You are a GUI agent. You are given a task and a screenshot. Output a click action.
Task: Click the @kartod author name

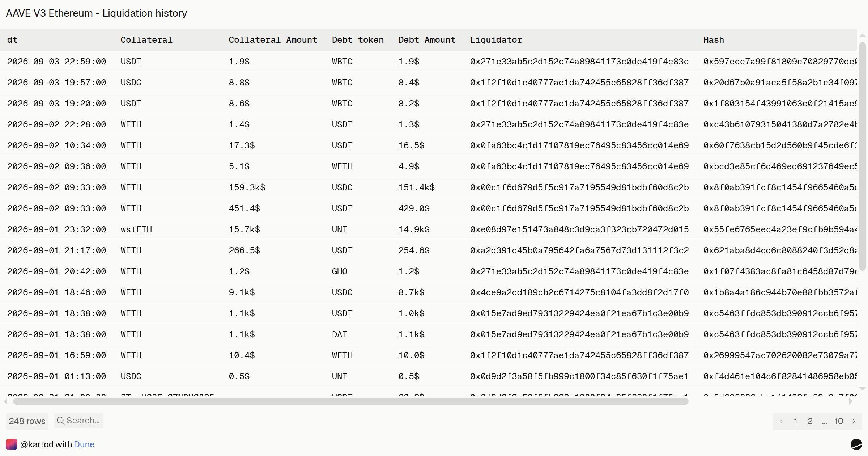[x=37, y=444]
